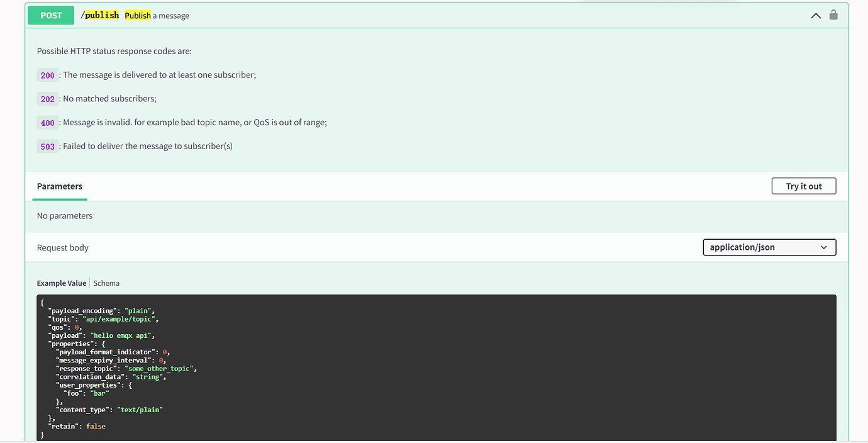Click the 200 status code badge
The height and width of the screenshot is (443, 868).
point(48,76)
